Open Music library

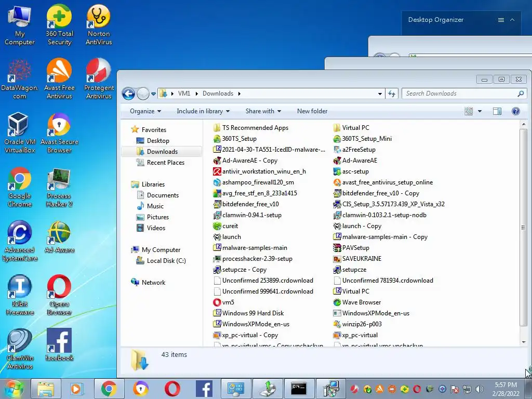(155, 206)
